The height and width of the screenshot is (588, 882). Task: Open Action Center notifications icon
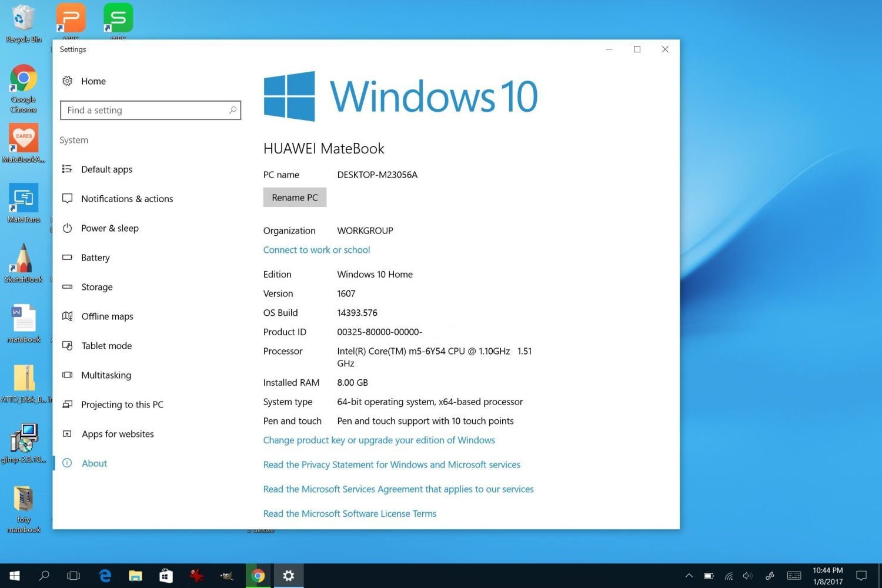[861, 576]
